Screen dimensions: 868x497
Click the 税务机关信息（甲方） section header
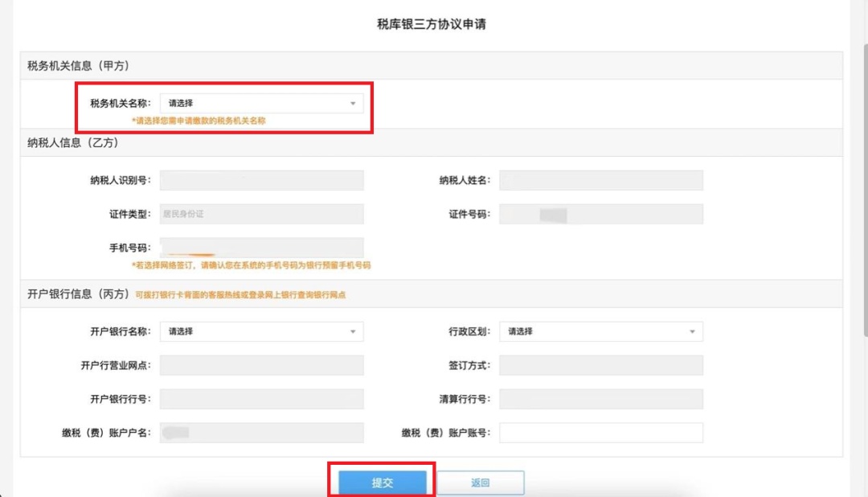coord(78,65)
